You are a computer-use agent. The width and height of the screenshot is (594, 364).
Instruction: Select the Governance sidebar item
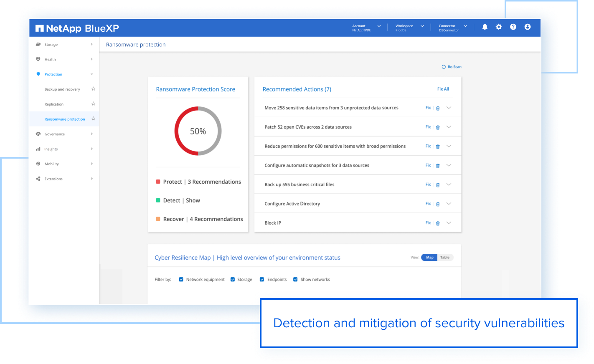[55, 134]
